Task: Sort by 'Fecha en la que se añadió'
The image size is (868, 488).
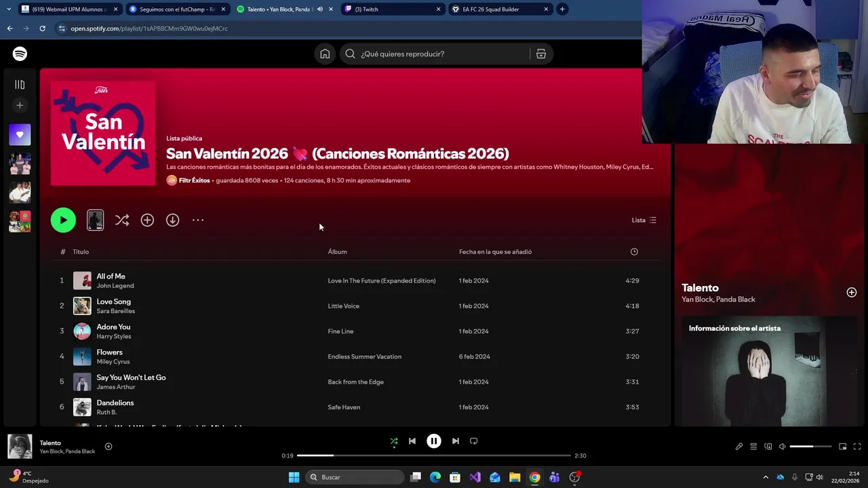Action: click(495, 251)
